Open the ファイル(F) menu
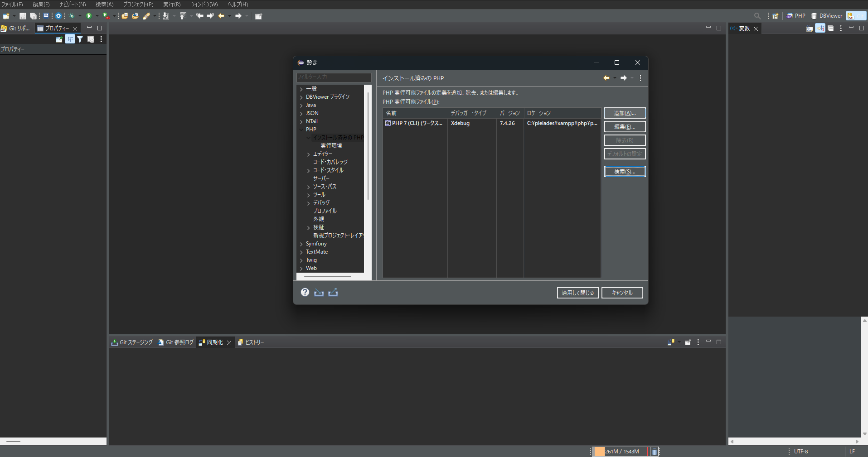This screenshot has height=457, width=868. tap(12, 4)
